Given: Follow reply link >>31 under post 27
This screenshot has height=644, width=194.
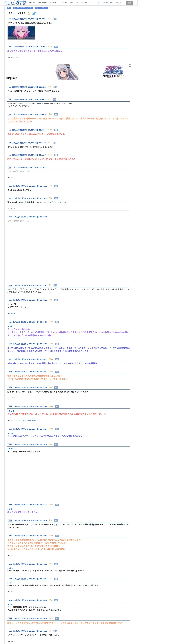Looking at the screenshot, I should 13,592.
